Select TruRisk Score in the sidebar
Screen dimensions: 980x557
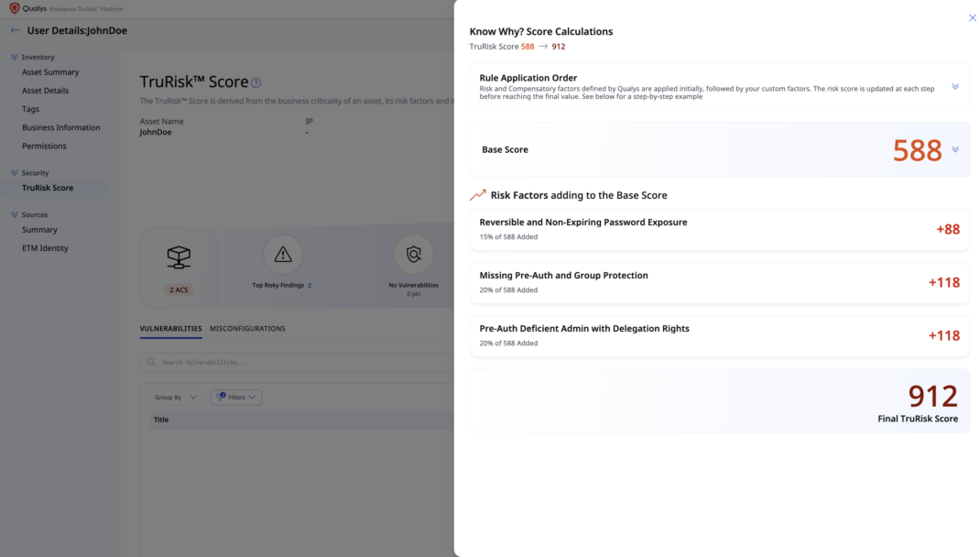point(54,188)
